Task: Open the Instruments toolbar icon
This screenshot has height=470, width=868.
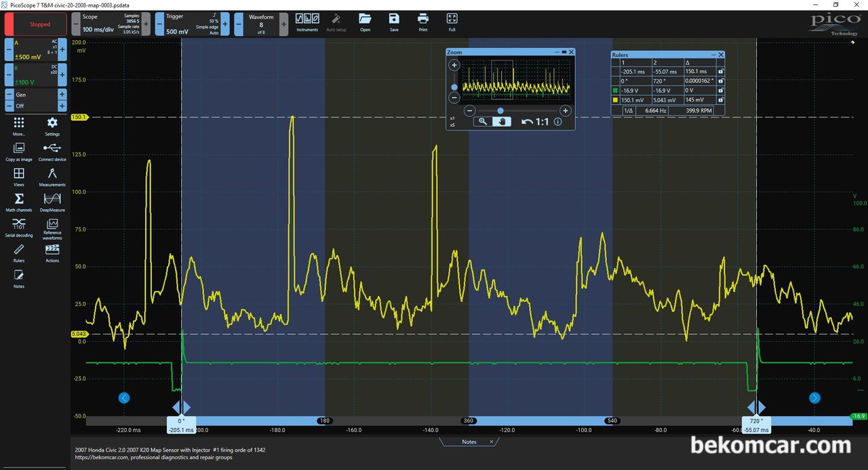Action: [x=307, y=19]
